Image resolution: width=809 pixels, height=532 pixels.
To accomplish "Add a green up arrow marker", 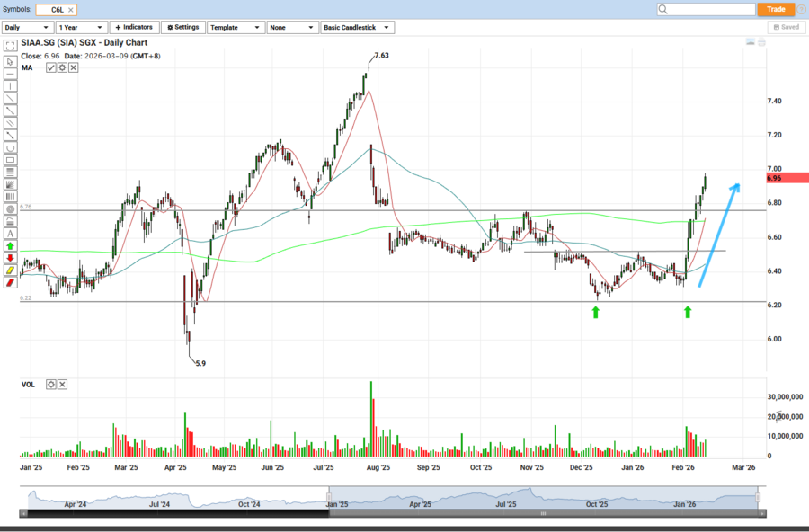I will pos(10,245).
